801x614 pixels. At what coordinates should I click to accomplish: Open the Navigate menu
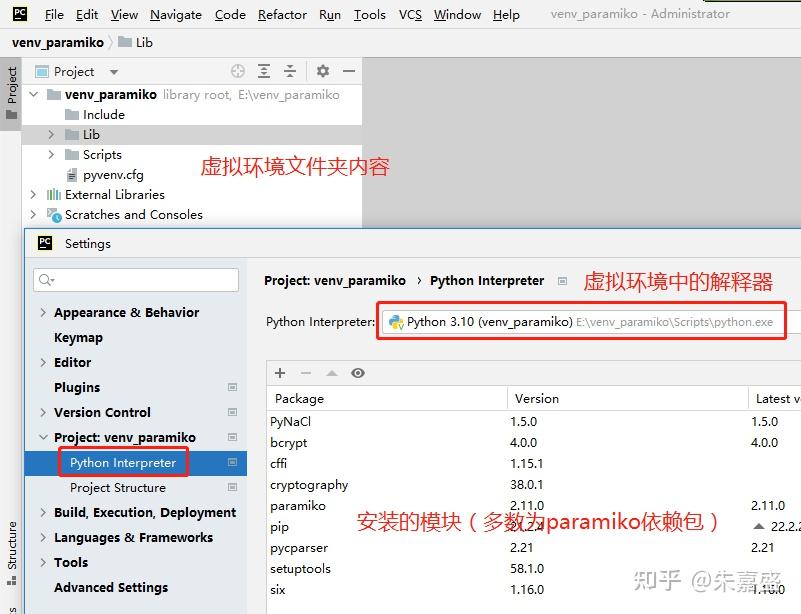pos(176,15)
